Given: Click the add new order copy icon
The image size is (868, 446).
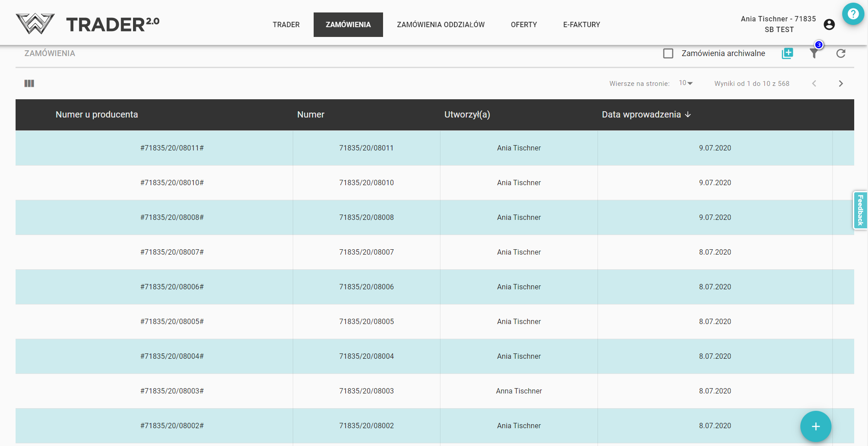Looking at the screenshot, I should 787,53.
